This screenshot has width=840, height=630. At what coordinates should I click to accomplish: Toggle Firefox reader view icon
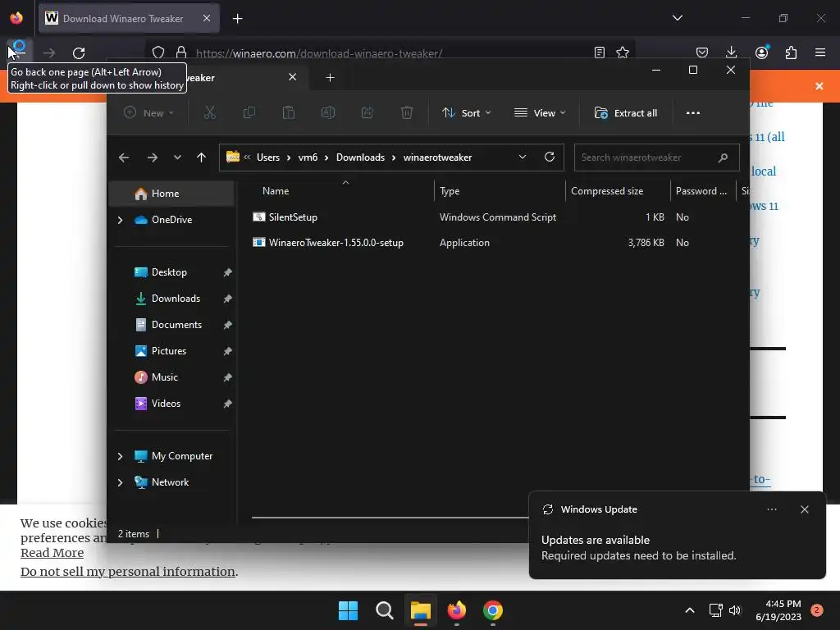(x=600, y=52)
